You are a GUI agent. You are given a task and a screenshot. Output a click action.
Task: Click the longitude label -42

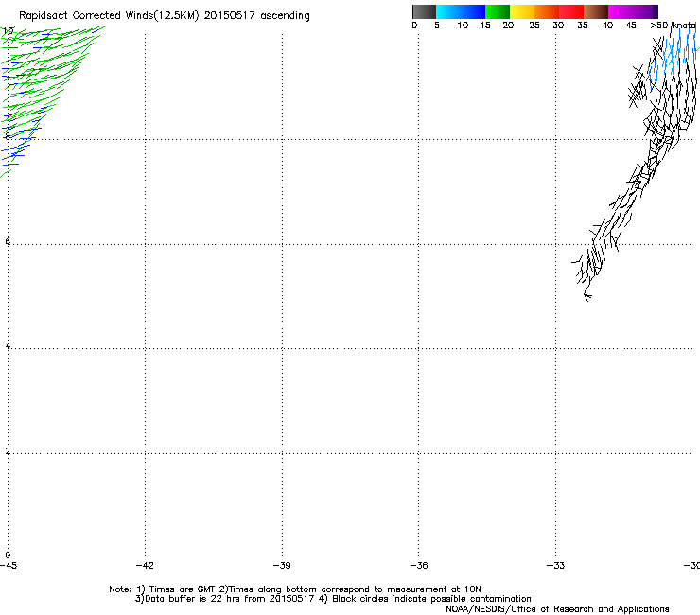pyautogui.click(x=145, y=566)
